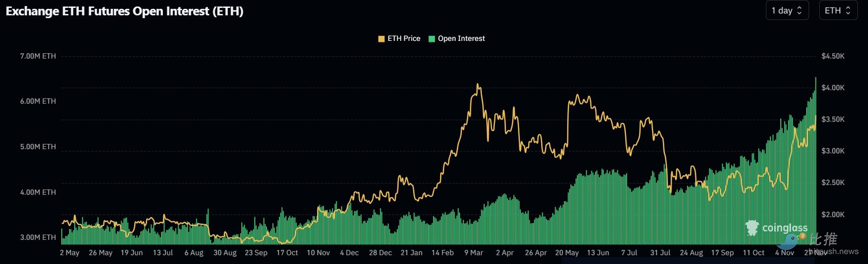Viewport: 868px width, 264px height.
Task: Click the "7.00M ETH" left axis label
Action: click(x=38, y=56)
